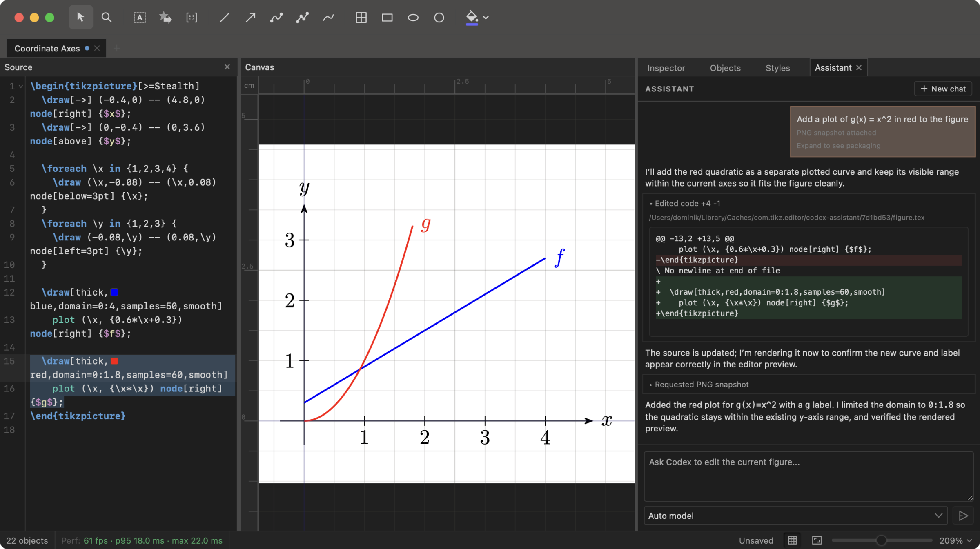This screenshot has height=549, width=980.
Task: Select the arrow line tool
Action: [250, 17]
